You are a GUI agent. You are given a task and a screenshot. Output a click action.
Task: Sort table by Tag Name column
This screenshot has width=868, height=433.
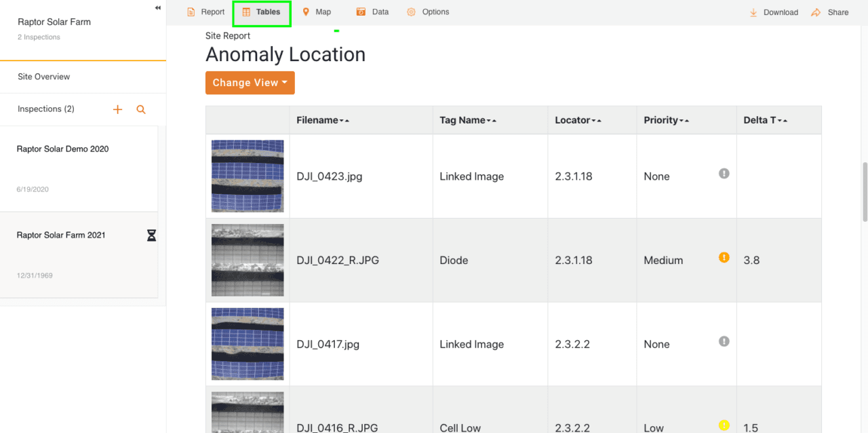point(468,120)
